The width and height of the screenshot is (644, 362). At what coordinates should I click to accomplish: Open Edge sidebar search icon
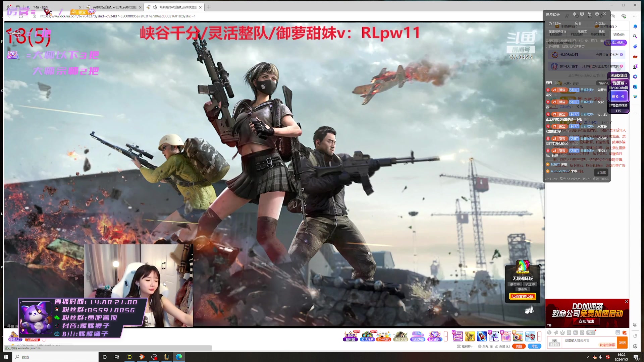point(635,36)
